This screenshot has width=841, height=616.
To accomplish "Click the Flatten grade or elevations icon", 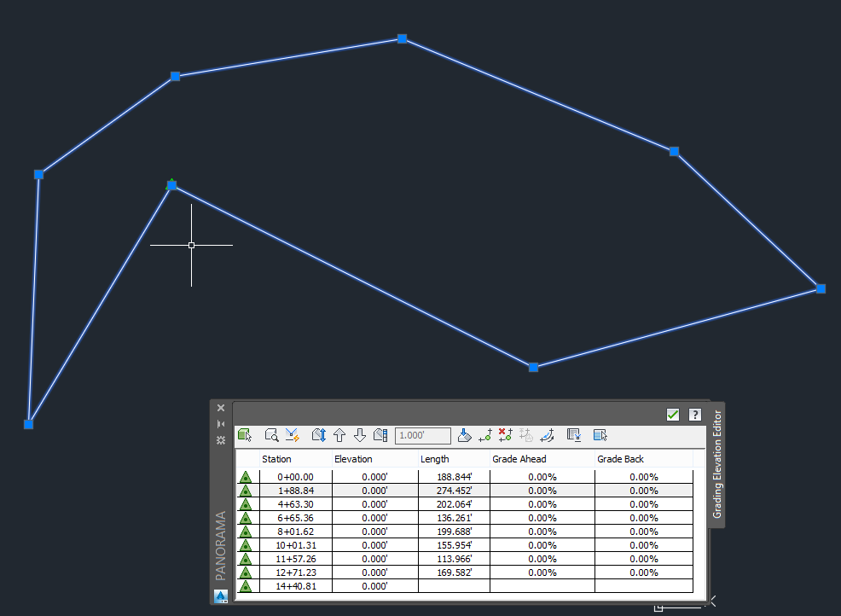I will (465, 435).
